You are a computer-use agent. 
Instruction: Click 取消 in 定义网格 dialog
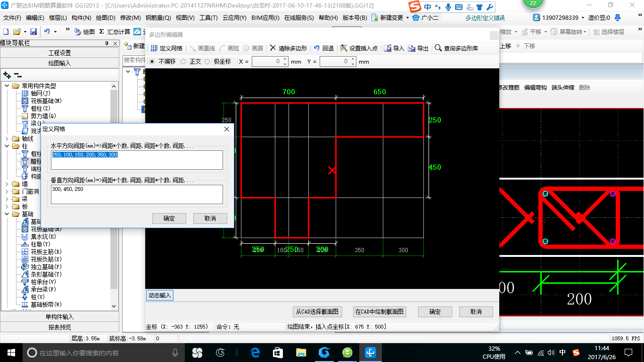click(x=210, y=218)
